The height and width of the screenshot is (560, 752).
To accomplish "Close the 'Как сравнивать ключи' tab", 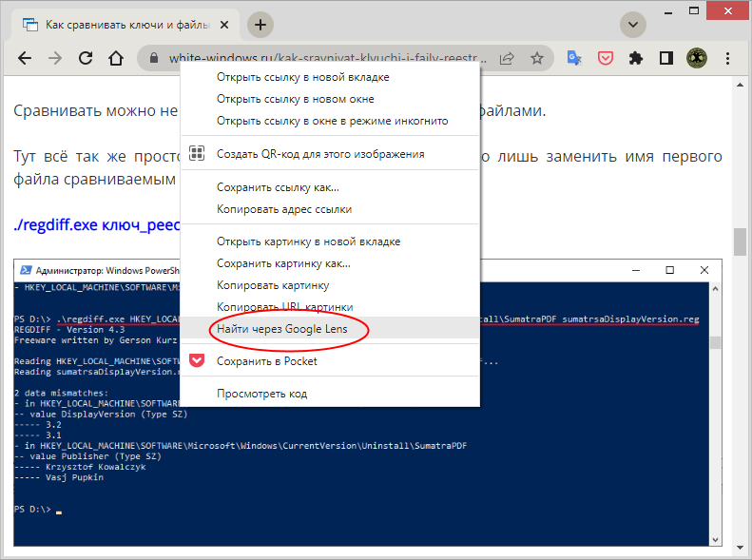I will coord(224,25).
